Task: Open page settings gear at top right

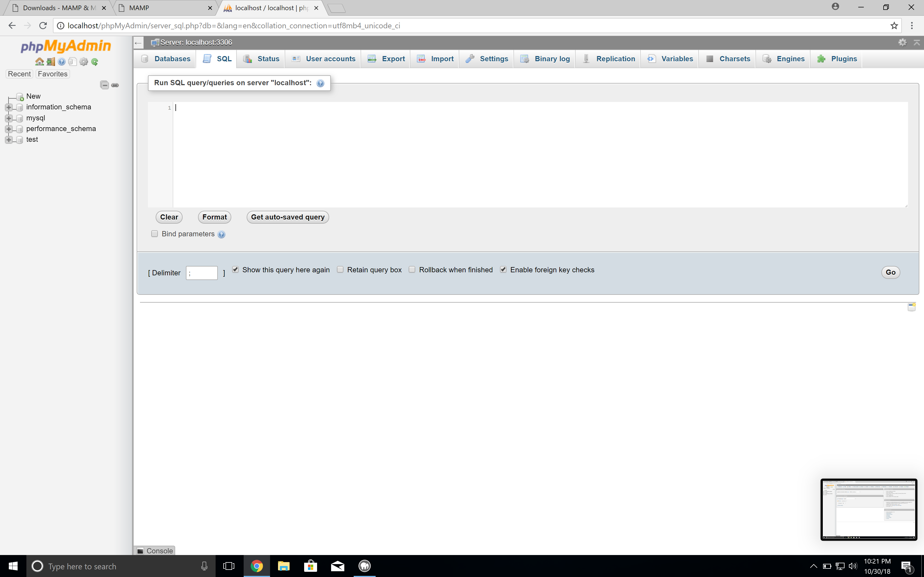Action: (902, 42)
